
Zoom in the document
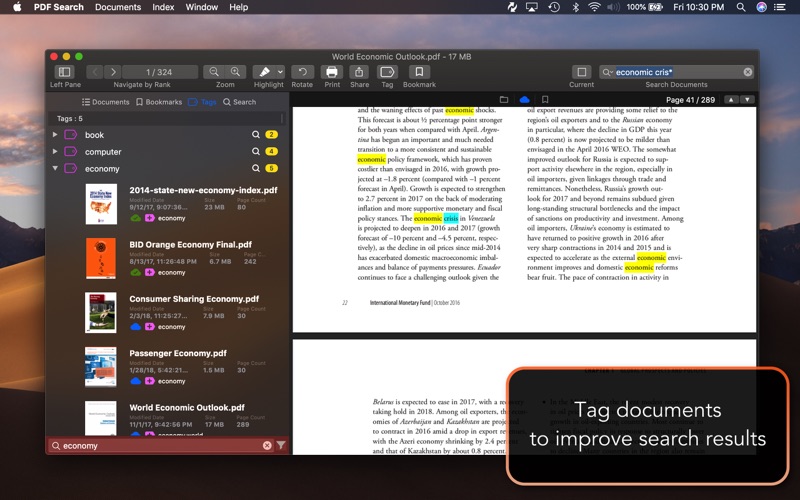(x=235, y=72)
